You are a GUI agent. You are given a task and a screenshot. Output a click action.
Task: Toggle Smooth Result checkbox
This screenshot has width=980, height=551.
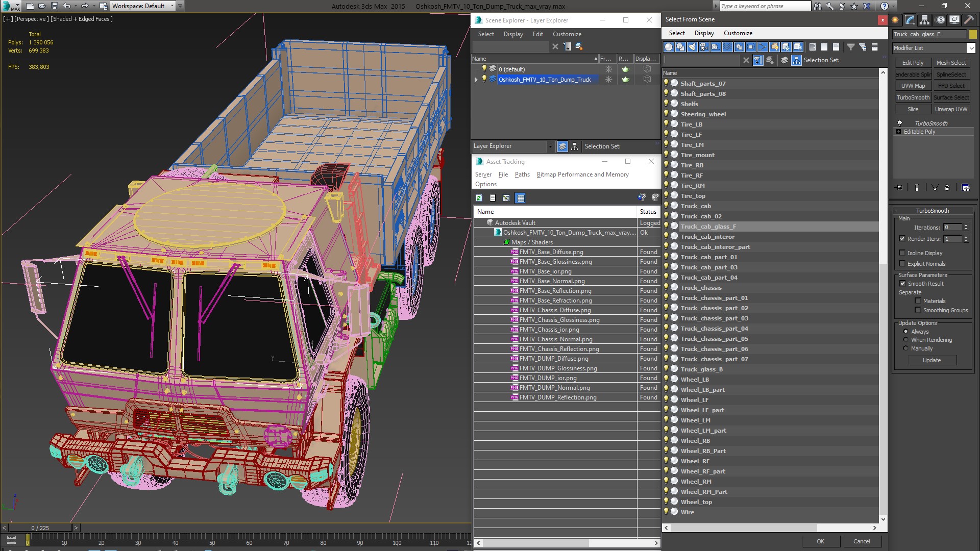click(902, 284)
